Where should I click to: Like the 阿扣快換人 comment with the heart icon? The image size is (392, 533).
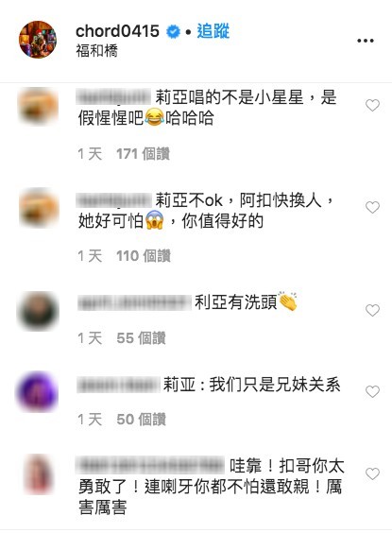(x=372, y=207)
